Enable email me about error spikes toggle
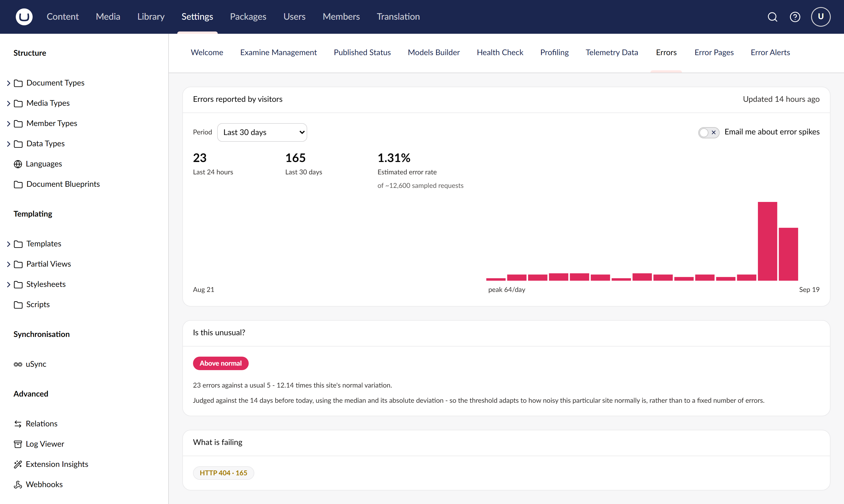The width and height of the screenshot is (844, 504). (x=708, y=132)
